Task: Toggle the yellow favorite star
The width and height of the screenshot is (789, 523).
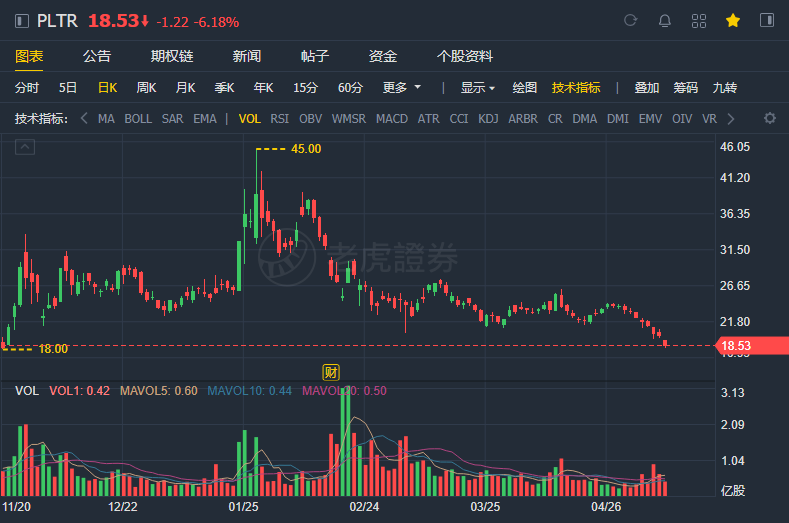Action: (x=733, y=21)
